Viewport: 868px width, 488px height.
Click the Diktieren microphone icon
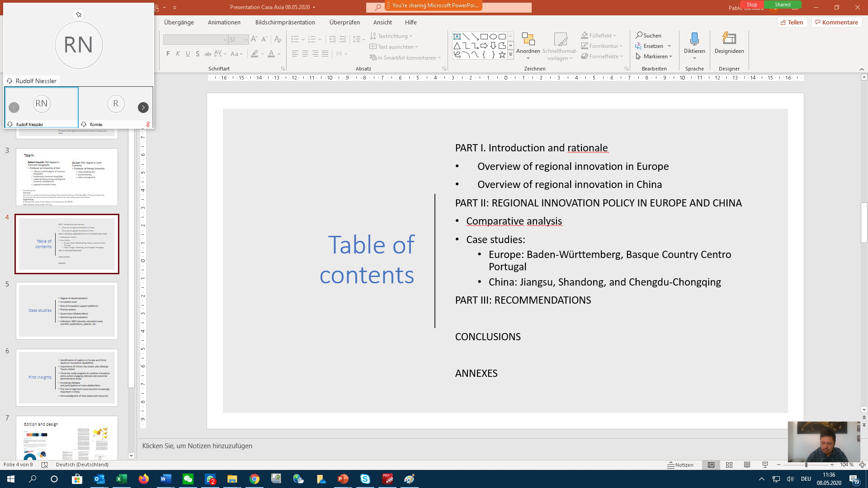(694, 39)
